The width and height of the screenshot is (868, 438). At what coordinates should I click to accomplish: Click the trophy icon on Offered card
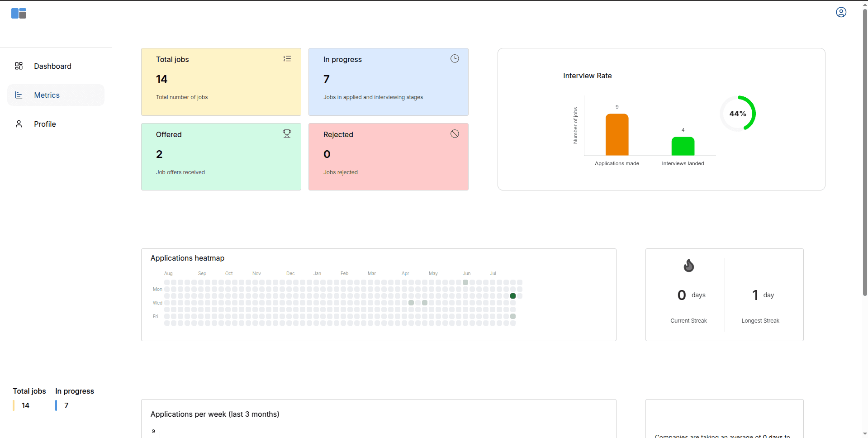click(287, 133)
